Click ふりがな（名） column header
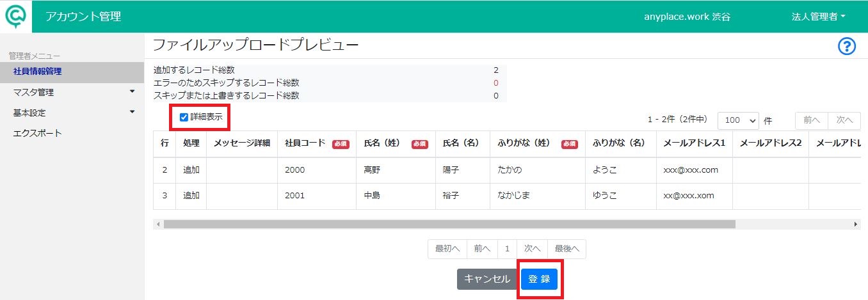This screenshot has width=868, height=300. pyautogui.click(x=621, y=144)
